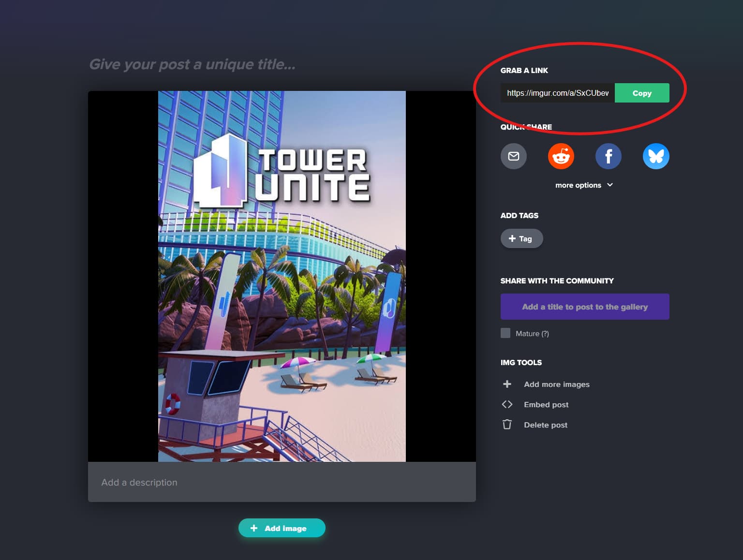Viewport: 743px width, 560px height.
Task: Share the post to Bluesky
Action: point(655,156)
